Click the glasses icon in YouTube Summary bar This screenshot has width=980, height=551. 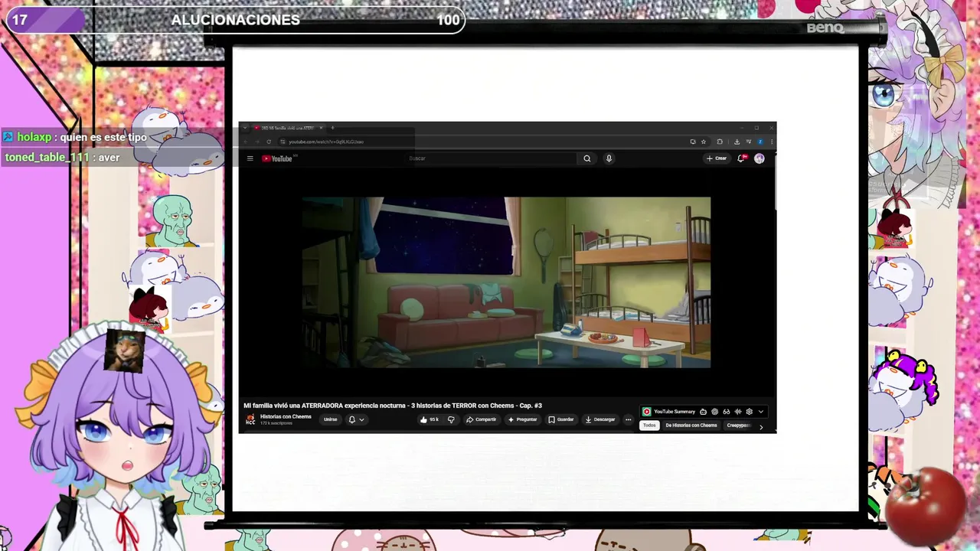[x=726, y=412]
